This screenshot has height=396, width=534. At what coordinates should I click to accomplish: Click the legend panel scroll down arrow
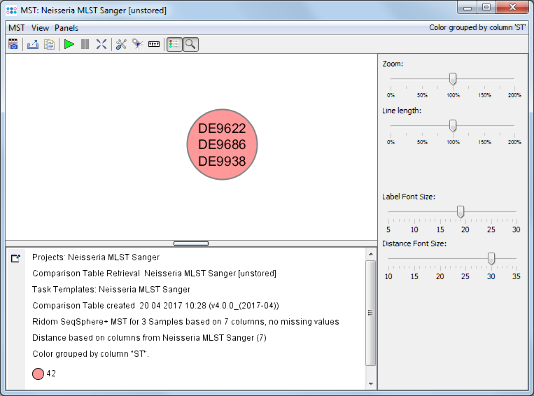[x=371, y=384]
